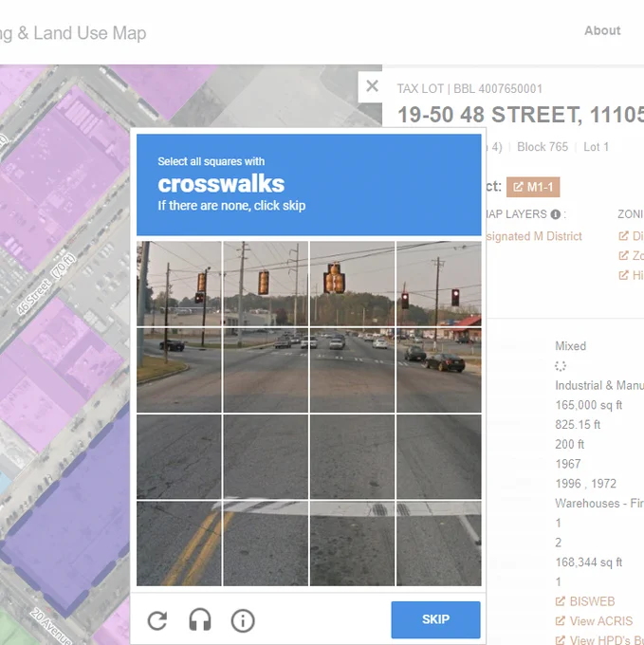Click the 'crosswalks' challenge heading
The image size is (644, 645).
pos(221,184)
